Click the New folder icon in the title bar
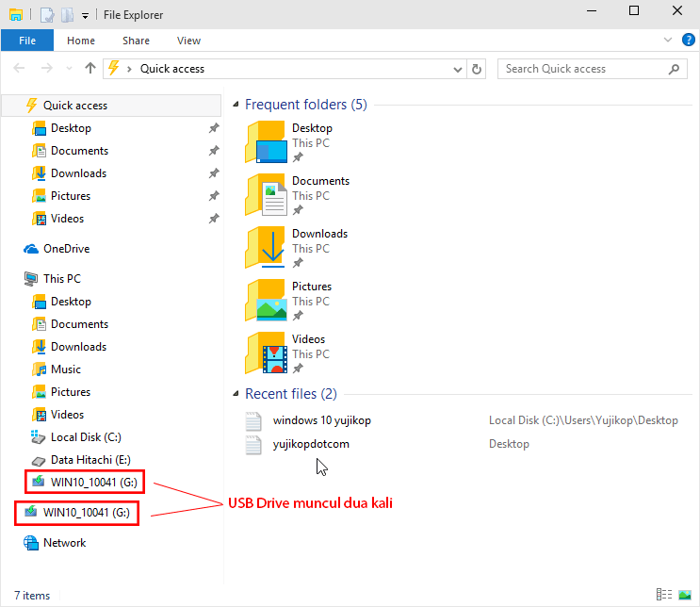This screenshot has height=607, width=700. pyautogui.click(x=67, y=15)
